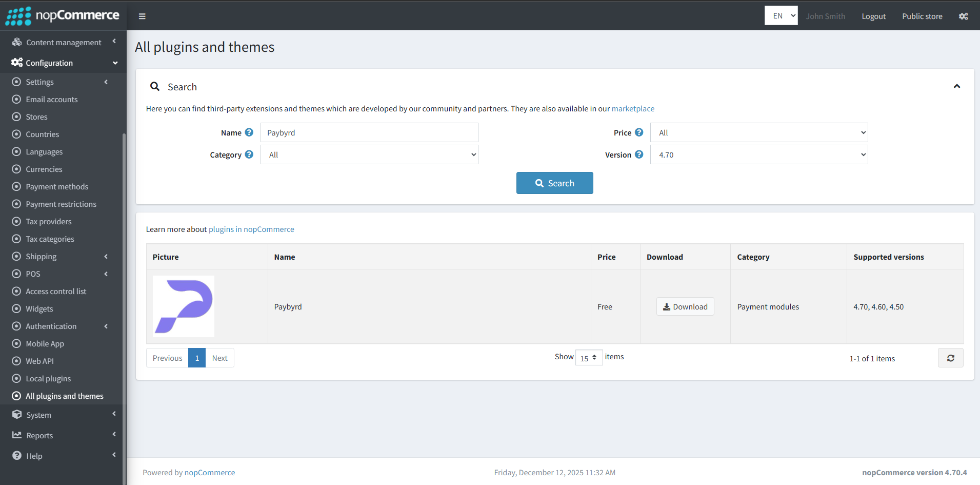Open Payment methods from the sidebar

tap(57, 186)
